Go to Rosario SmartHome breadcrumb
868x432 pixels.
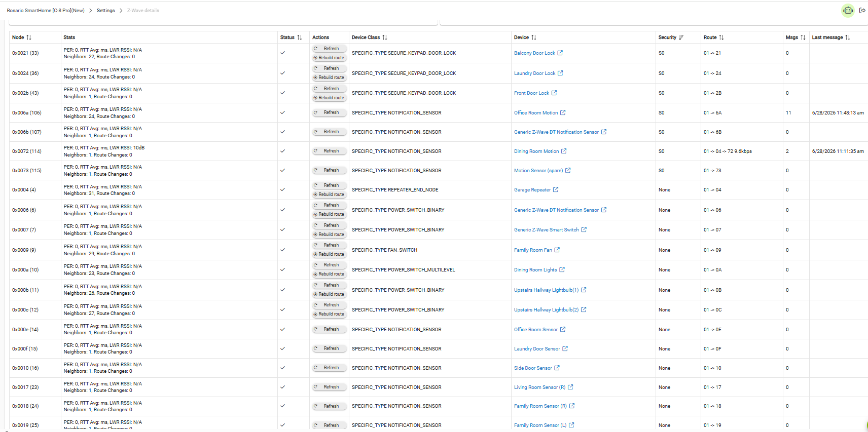pyautogui.click(x=46, y=11)
